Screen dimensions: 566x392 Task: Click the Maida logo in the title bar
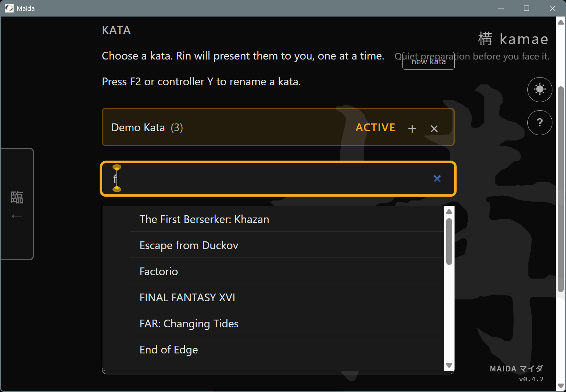[9, 8]
